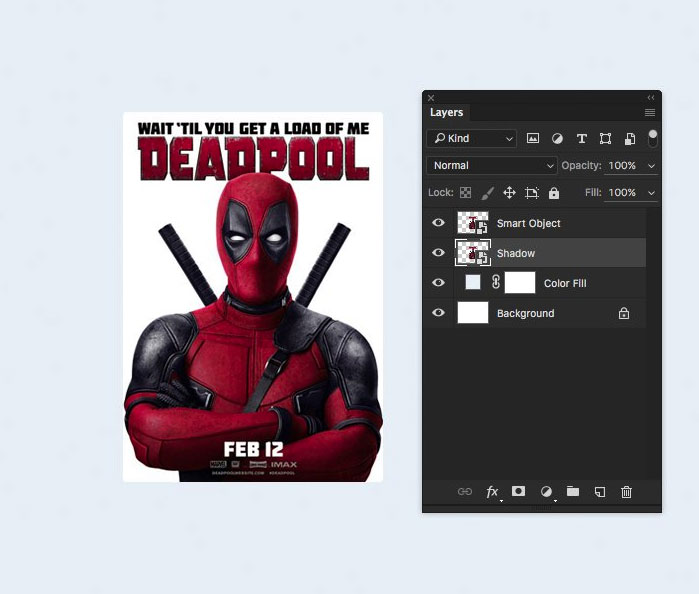Delete layer with the trash icon
This screenshot has width=699, height=594.
(x=626, y=492)
